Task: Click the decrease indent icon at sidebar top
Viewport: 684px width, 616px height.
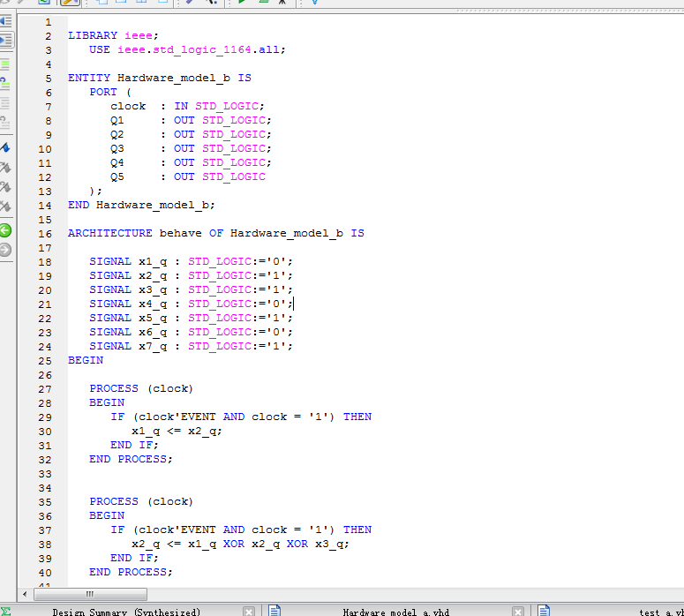Action: 5,21
